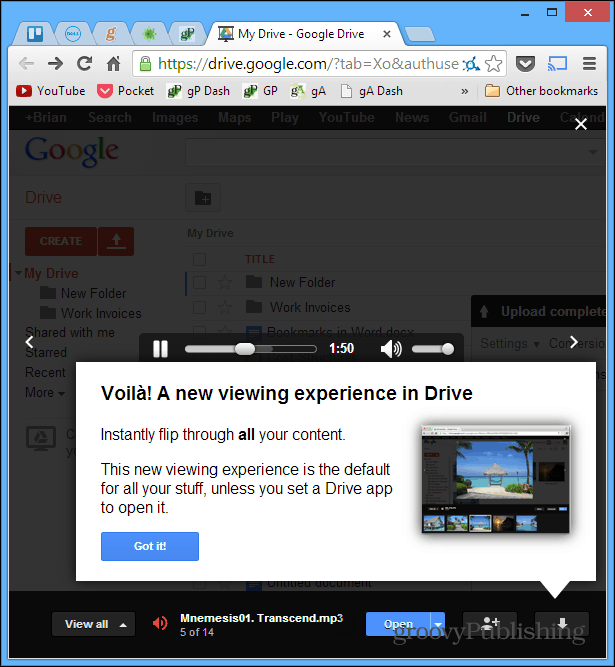Collapse the My Drive tree
This screenshot has height=667, width=615.
pyautogui.click(x=18, y=273)
